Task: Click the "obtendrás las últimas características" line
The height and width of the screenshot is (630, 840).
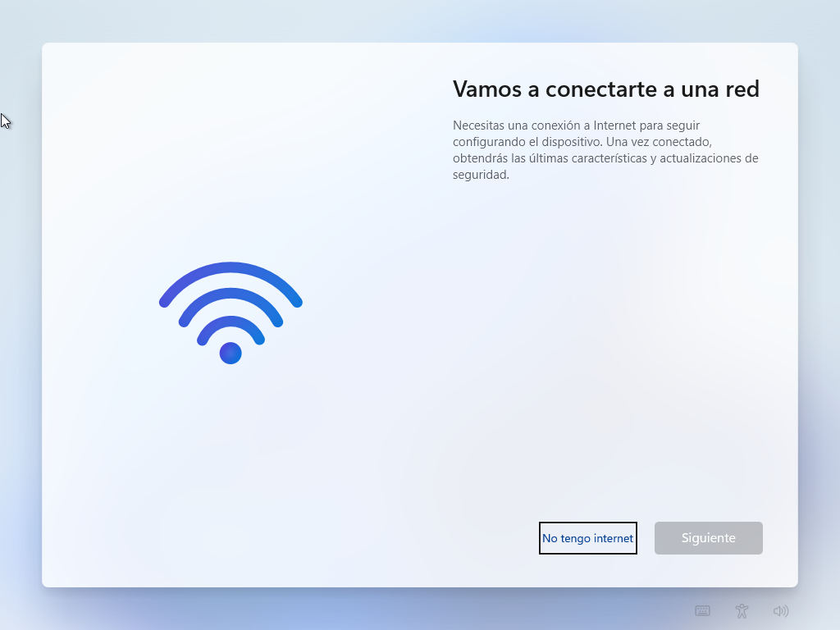Action: coord(605,158)
